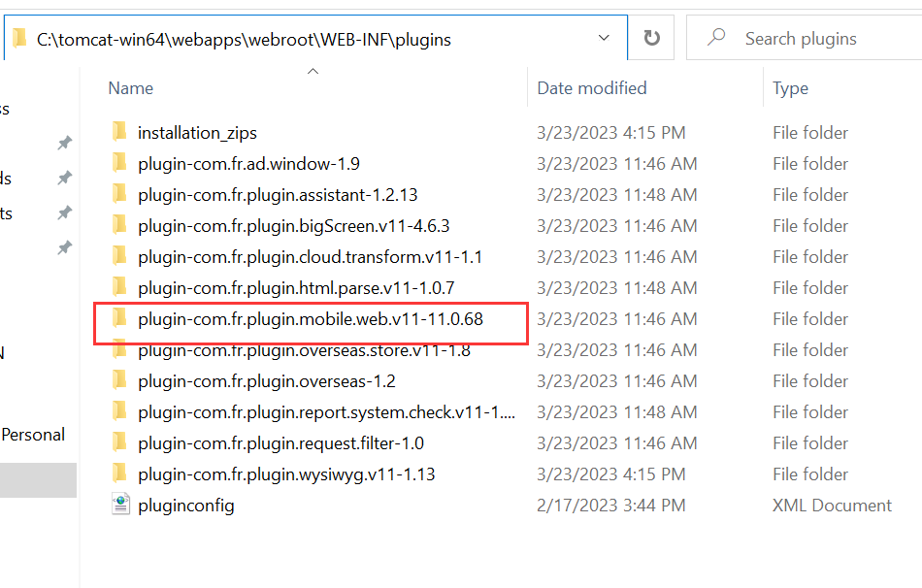Click the address bar path text
922x588 pixels.
pos(244,40)
